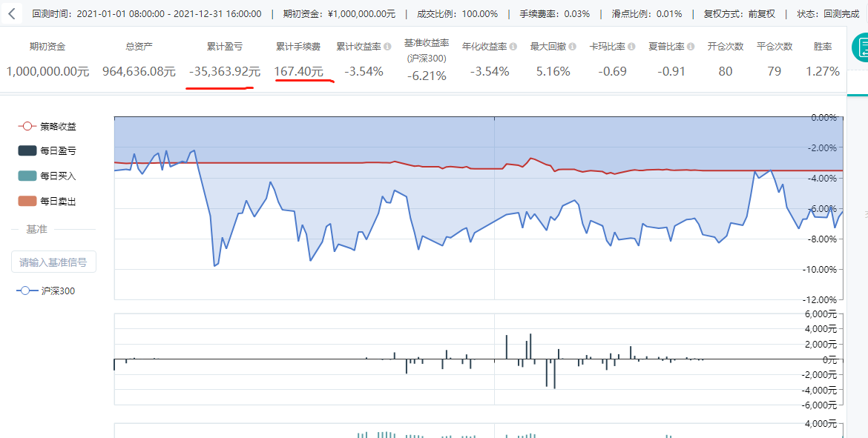Toggle 策略收益 legend series

47,127
